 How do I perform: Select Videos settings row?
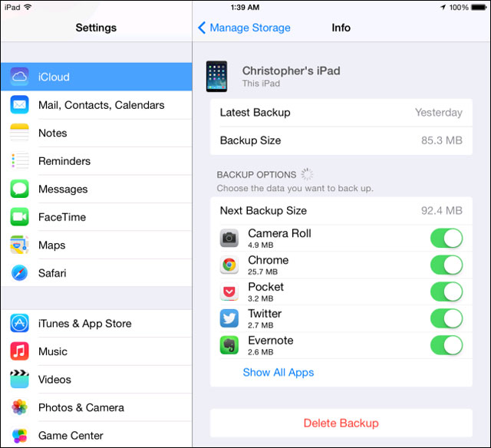click(97, 380)
